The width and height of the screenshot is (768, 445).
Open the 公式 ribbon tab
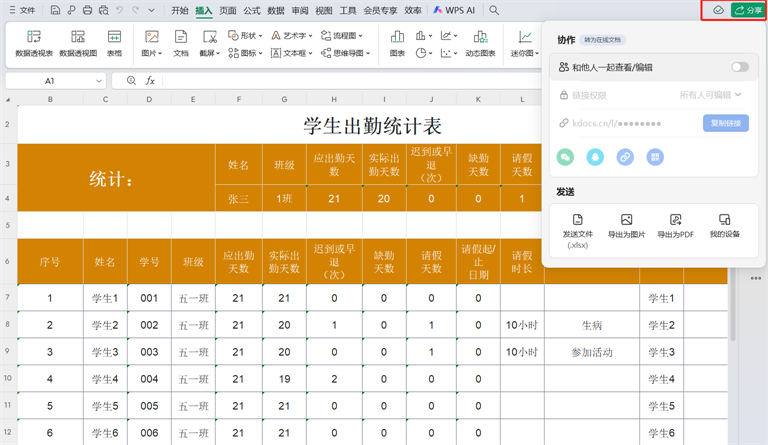click(252, 10)
